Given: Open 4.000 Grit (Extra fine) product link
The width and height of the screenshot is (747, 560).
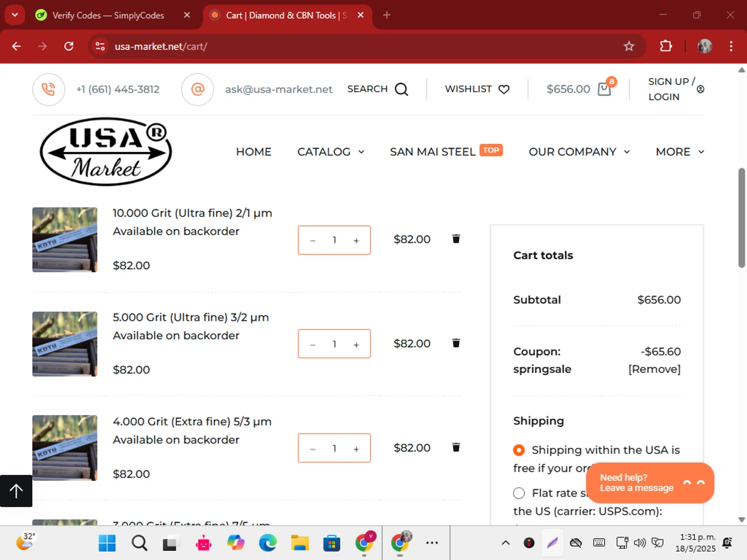Looking at the screenshot, I should [x=192, y=422].
